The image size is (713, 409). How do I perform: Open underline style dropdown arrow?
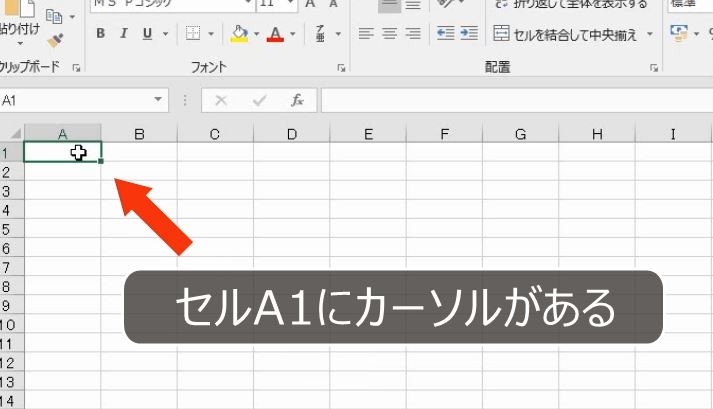(x=166, y=34)
